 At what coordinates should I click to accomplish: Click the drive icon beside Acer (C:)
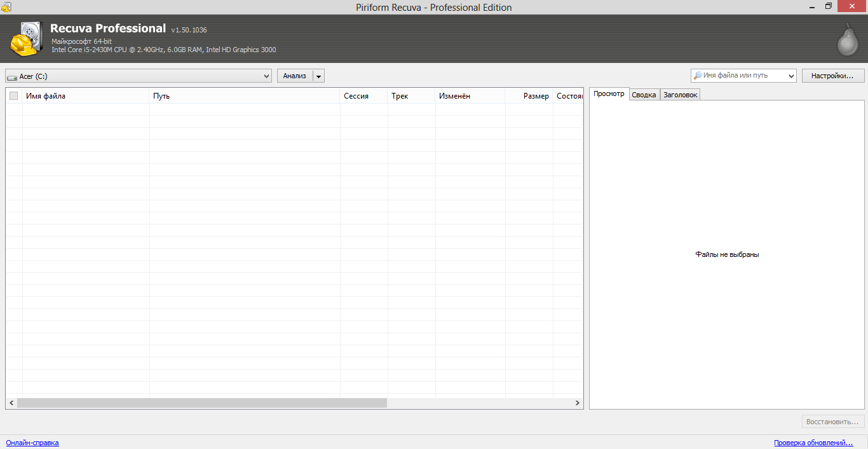tap(12, 77)
